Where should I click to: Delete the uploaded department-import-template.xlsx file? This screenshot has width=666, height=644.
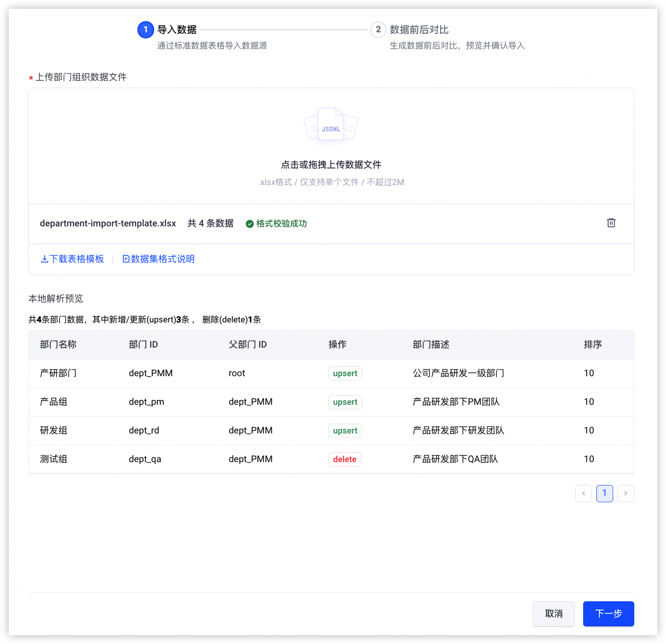(611, 223)
